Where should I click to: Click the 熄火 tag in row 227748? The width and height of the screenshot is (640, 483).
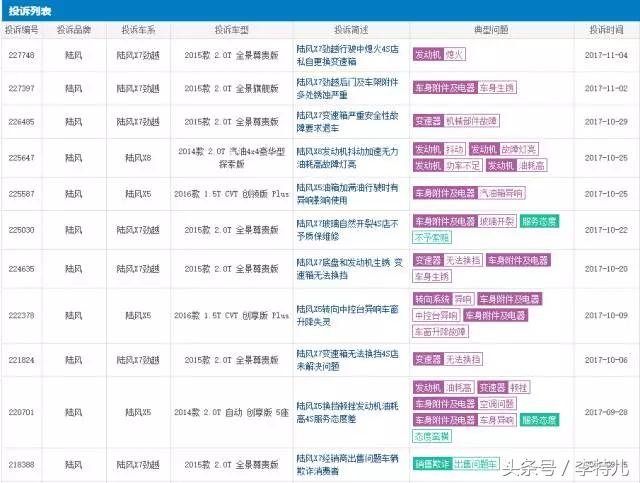pyautogui.click(x=454, y=55)
